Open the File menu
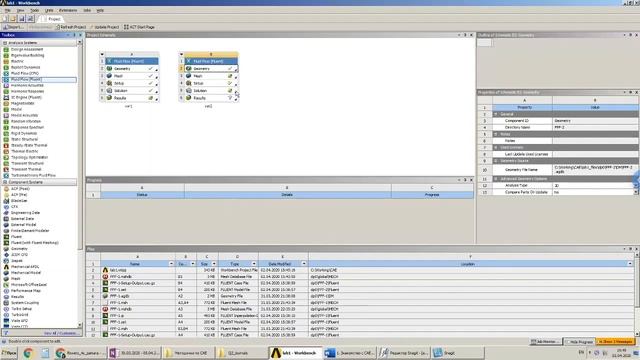This screenshot has height=360, width=640. 7,10
